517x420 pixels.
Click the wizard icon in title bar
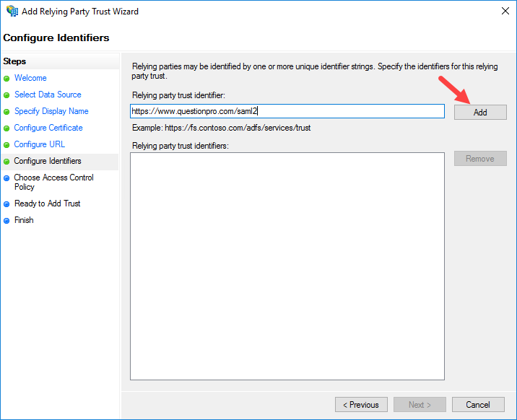point(12,12)
